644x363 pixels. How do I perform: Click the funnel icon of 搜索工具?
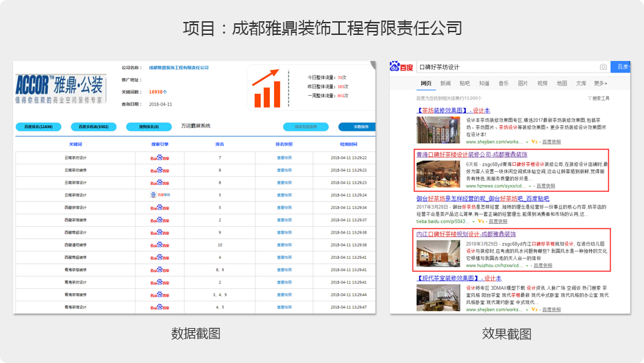click(589, 99)
